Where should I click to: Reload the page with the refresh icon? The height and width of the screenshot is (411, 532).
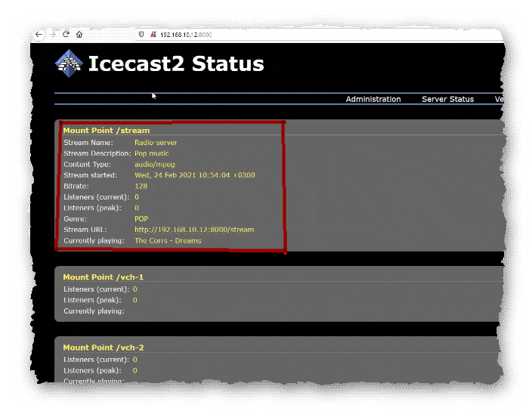tap(66, 34)
